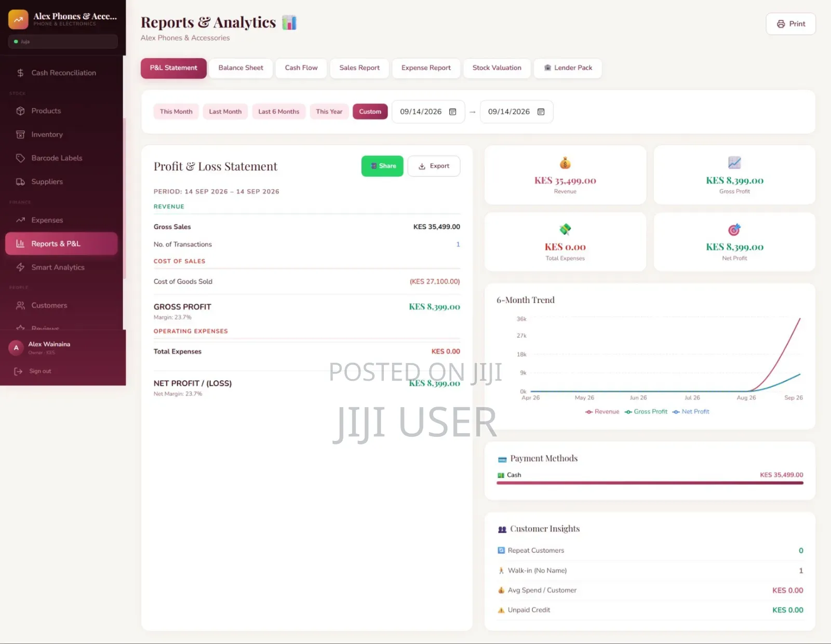Click the Export button
This screenshot has width=831, height=644.
pos(434,166)
